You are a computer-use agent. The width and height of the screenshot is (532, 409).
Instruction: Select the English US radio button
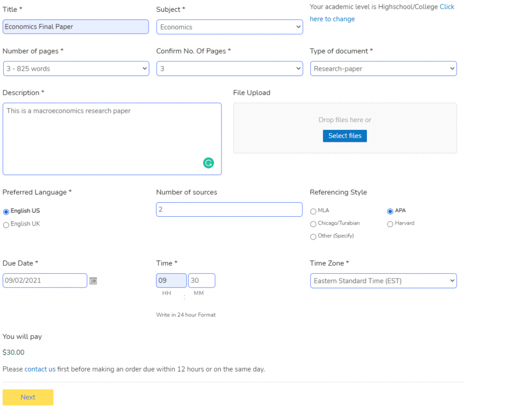coord(6,212)
